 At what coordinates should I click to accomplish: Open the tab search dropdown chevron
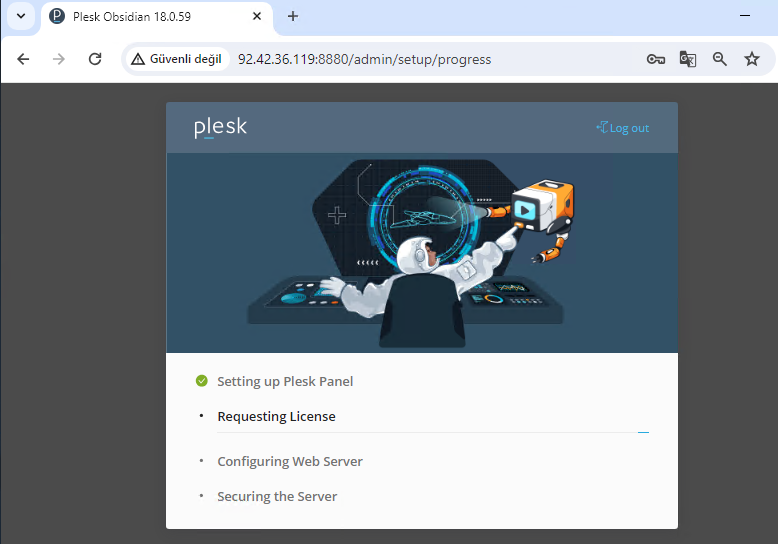pyautogui.click(x=21, y=16)
